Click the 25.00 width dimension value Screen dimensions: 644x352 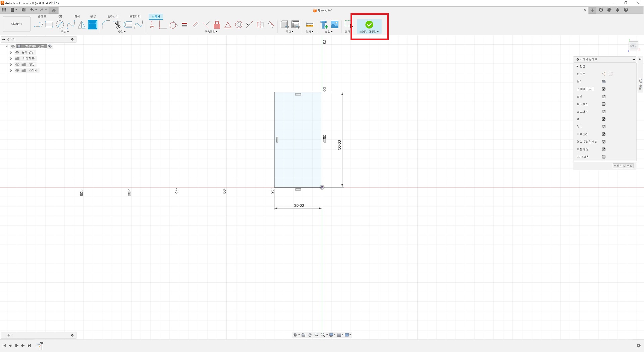(299, 206)
